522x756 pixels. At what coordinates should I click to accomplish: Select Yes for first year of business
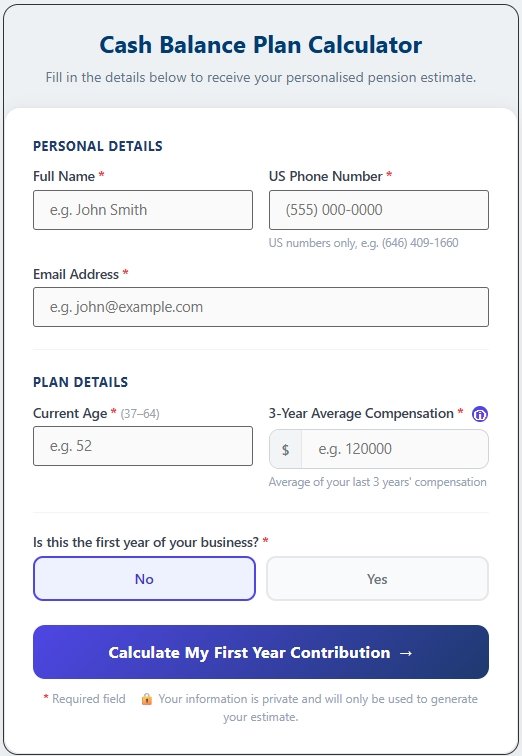coord(377,579)
